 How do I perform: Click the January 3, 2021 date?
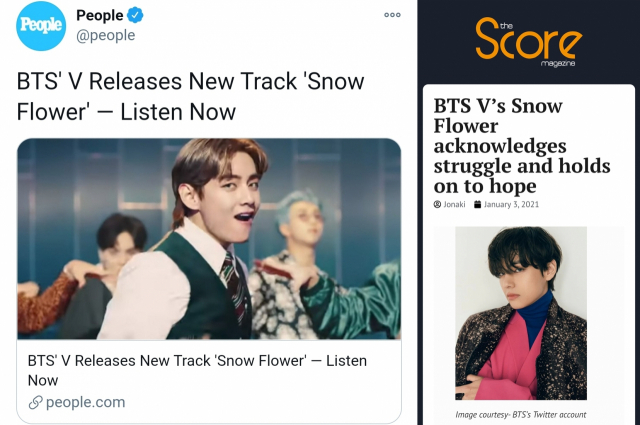click(x=511, y=204)
